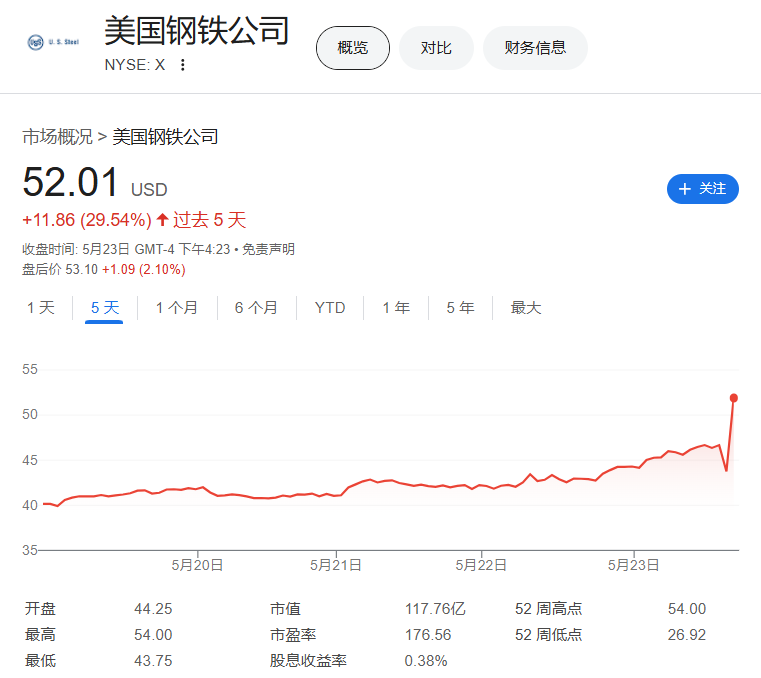Select the 1 天 time range
Image resolution: width=761 pixels, height=678 pixels.
[x=41, y=308]
